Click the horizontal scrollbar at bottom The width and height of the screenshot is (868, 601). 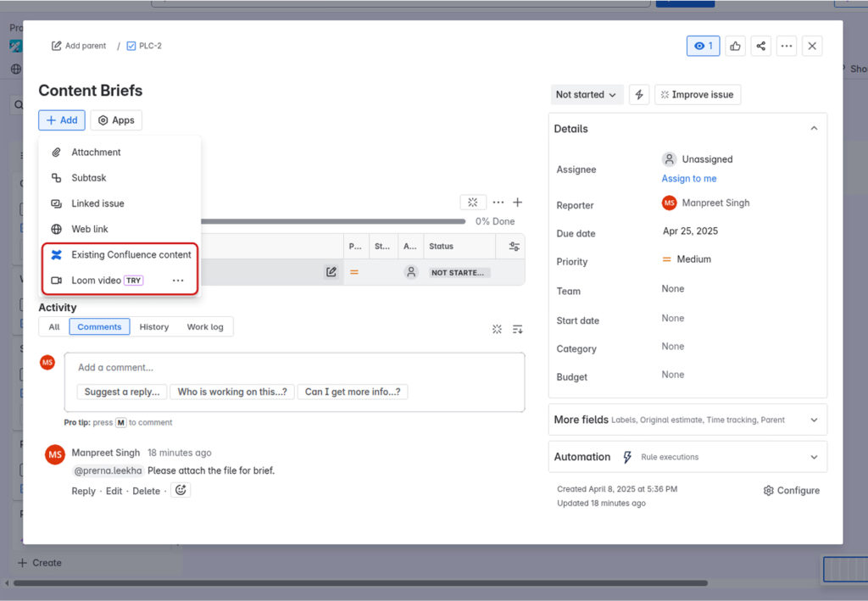(x=359, y=582)
